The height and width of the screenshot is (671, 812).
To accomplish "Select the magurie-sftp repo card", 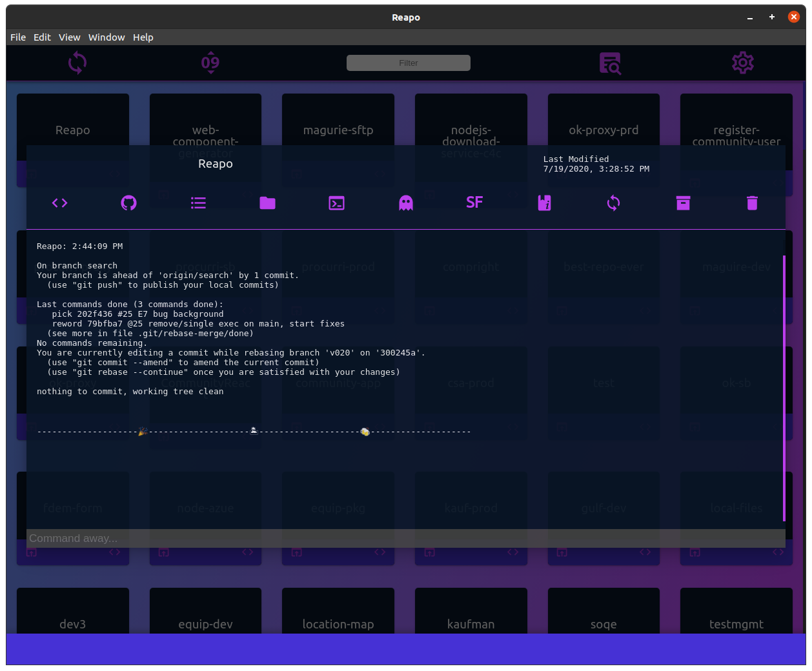I will click(338, 130).
